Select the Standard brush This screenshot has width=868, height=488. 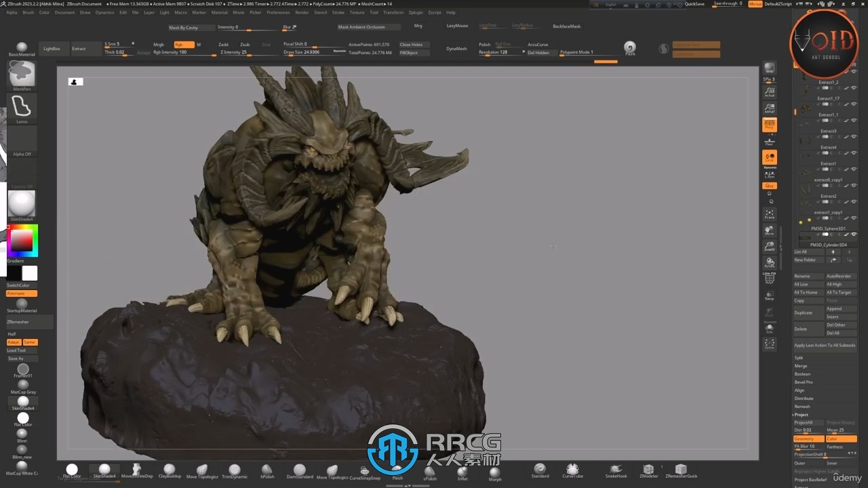[x=540, y=470]
